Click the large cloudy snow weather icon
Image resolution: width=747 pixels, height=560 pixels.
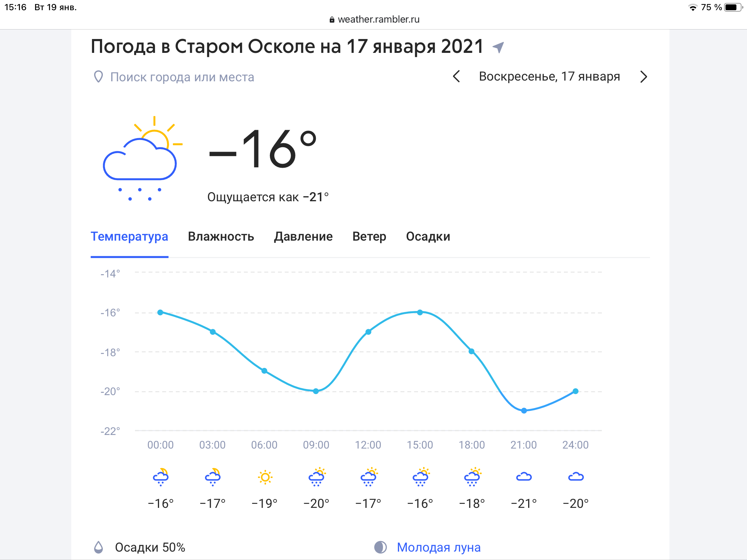tap(142, 159)
